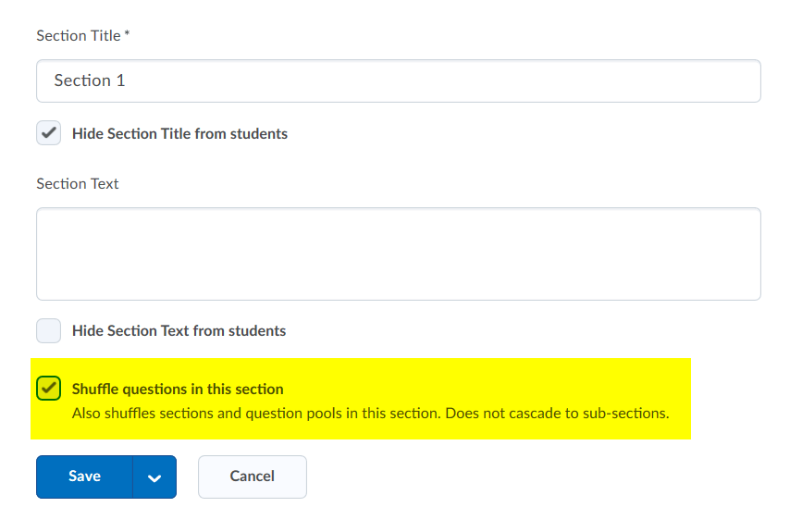Click the "Section Text" field label
790x532 pixels.
(78, 183)
